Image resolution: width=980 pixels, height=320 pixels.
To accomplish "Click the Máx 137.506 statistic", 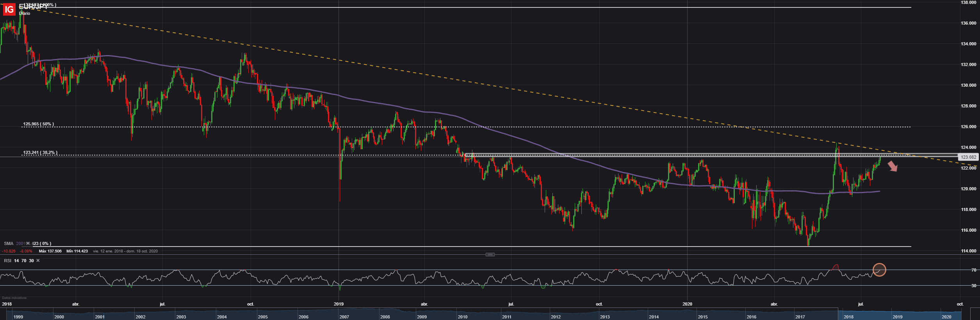I will 50,251.
